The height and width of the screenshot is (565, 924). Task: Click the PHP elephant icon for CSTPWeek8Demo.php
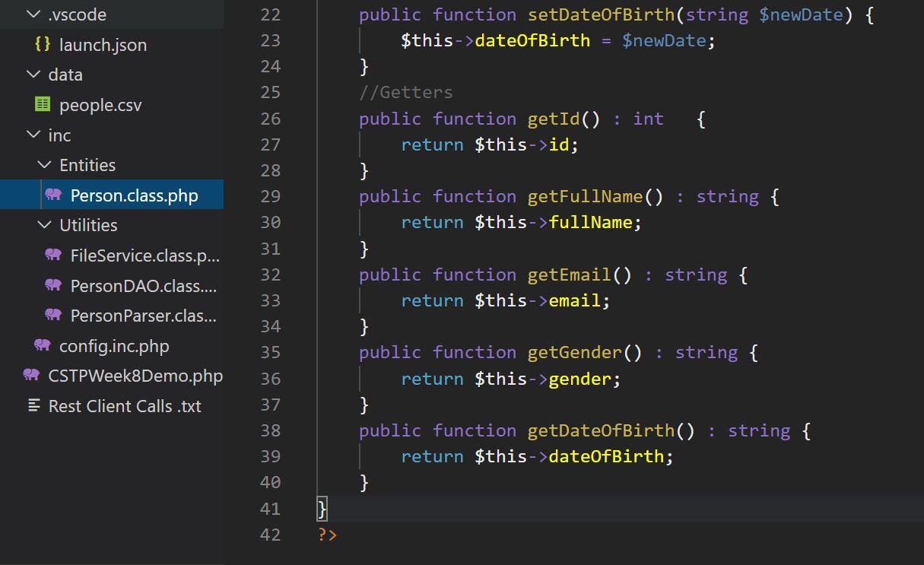point(31,375)
